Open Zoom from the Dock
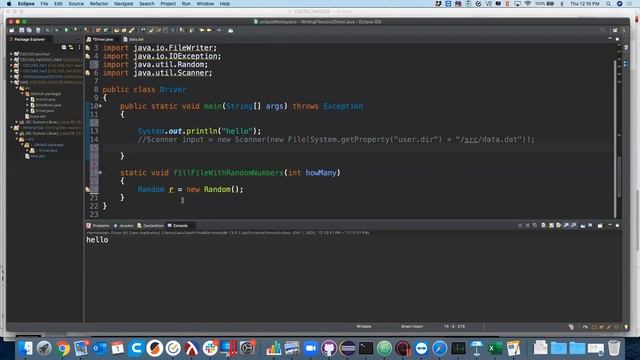Screen dimensions: 640x360 [311, 348]
